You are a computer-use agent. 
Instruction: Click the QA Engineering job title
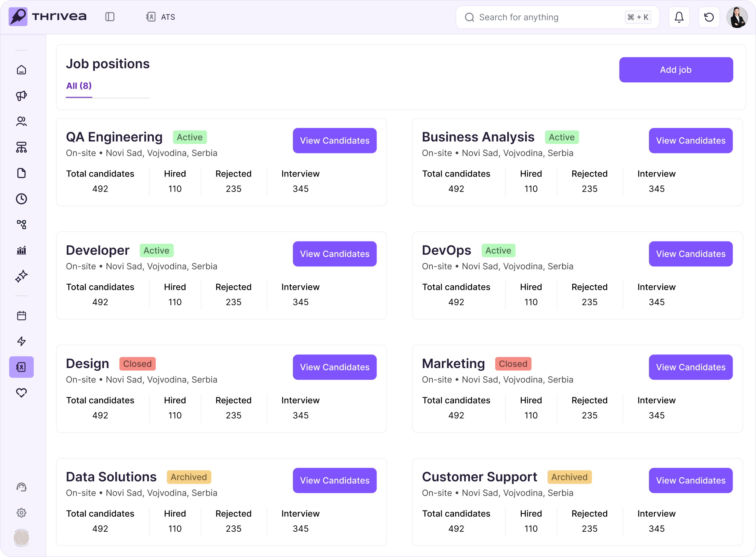click(x=114, y=137)
